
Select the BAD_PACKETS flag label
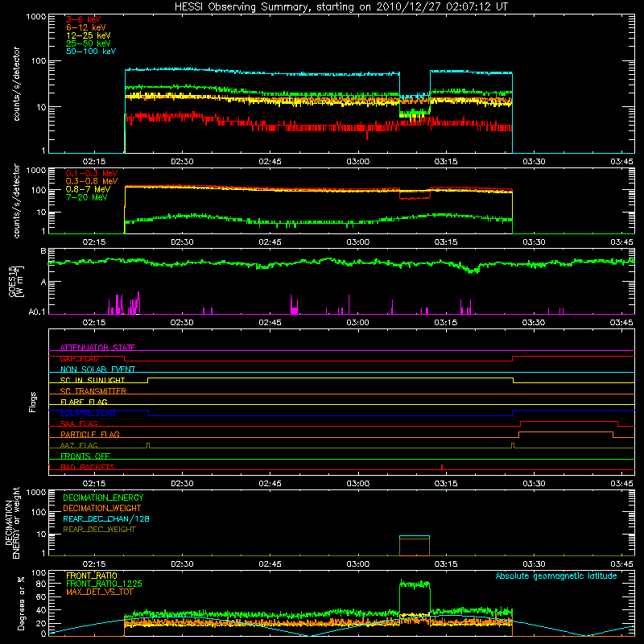[x=88, y=467]
